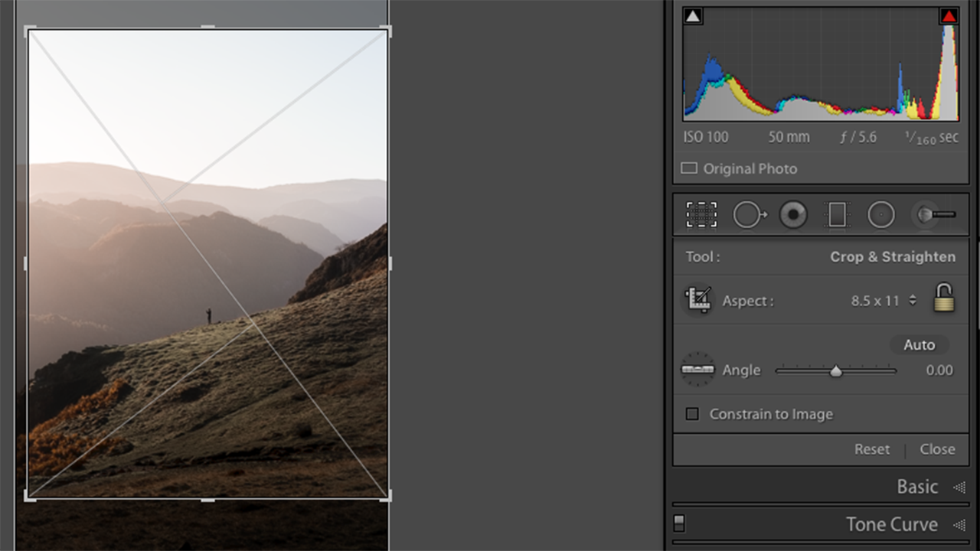
Task: Check the Original Photo box
Action: pyautogui.click(x=689, y=168)
